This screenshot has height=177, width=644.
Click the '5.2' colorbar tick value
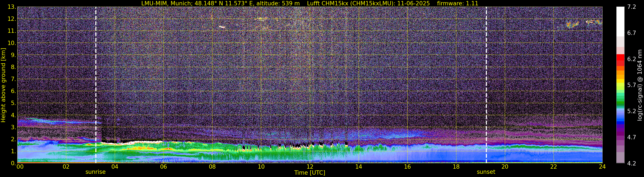pyautogui.click(x=632, y=111)
